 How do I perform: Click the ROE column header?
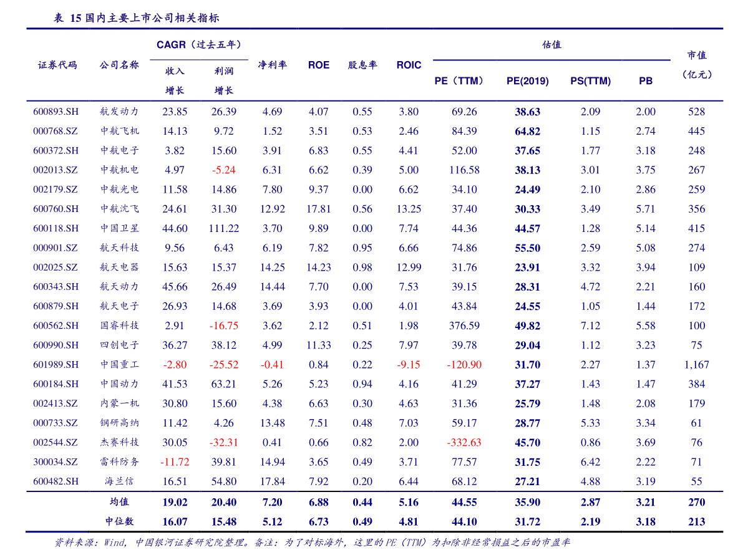(x=318, y=65)
